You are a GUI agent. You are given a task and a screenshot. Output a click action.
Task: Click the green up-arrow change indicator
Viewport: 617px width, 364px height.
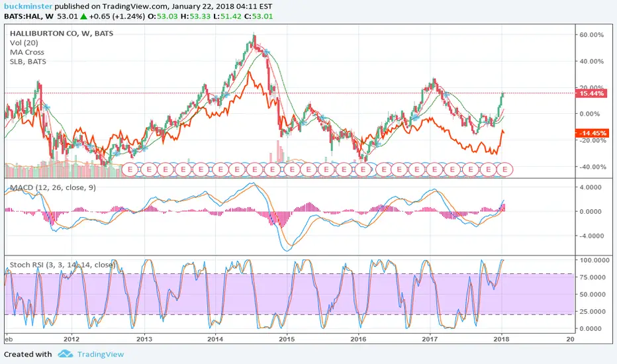pyautogui.click(x=83, y=17)
